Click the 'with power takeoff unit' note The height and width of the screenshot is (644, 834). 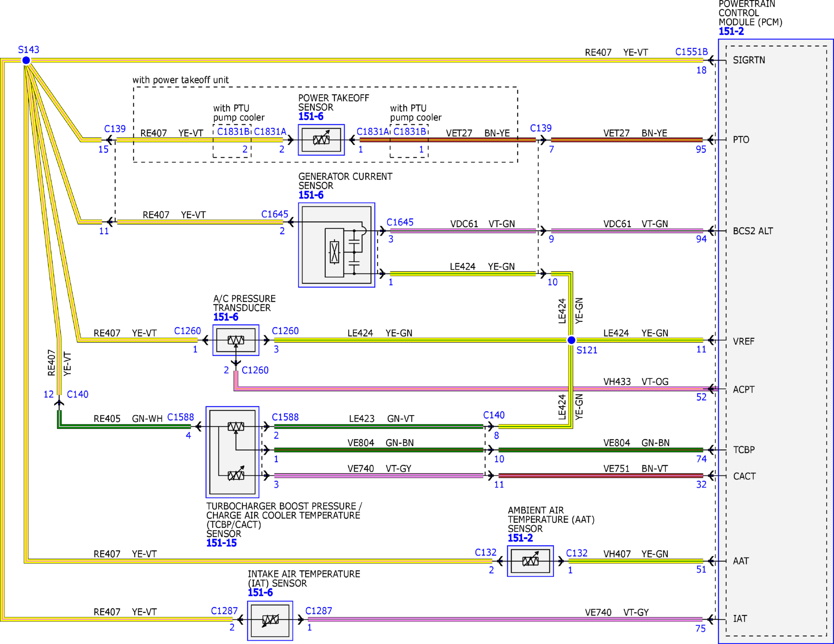tap(181, 80)
